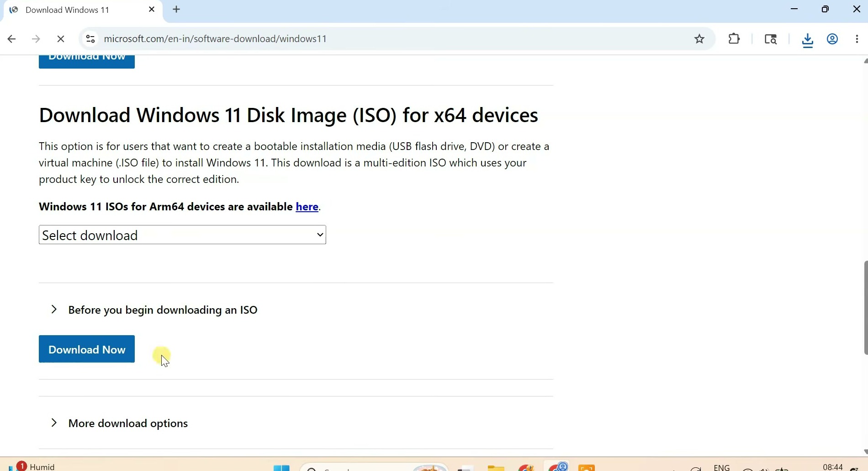Click the browser forward arrow
This screenshot has width=868, height=471.
point(36,39)
